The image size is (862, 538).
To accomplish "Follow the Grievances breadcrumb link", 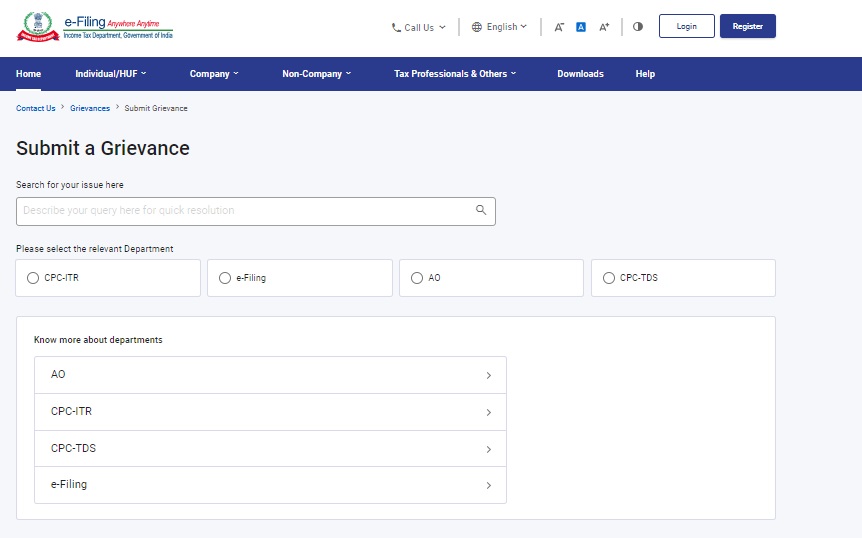I will [x=90, y=108].
